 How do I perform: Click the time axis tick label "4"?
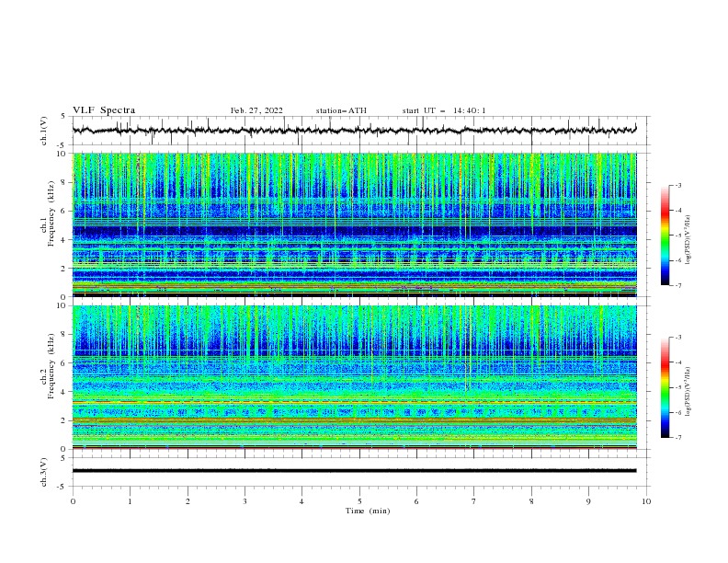click(302, 501)
